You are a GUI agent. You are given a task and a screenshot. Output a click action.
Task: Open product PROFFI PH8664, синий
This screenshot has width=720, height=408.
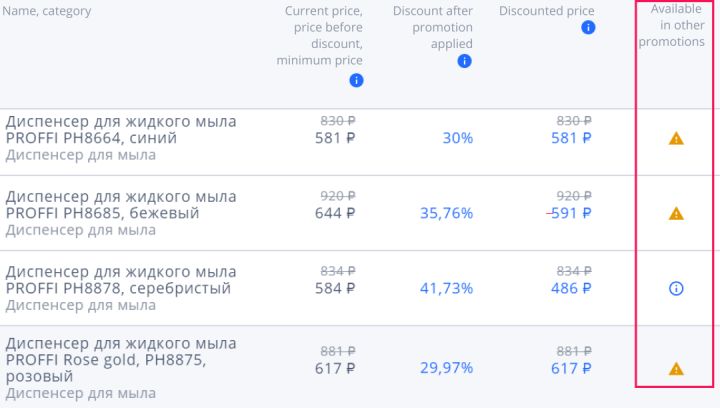point(120,130)
